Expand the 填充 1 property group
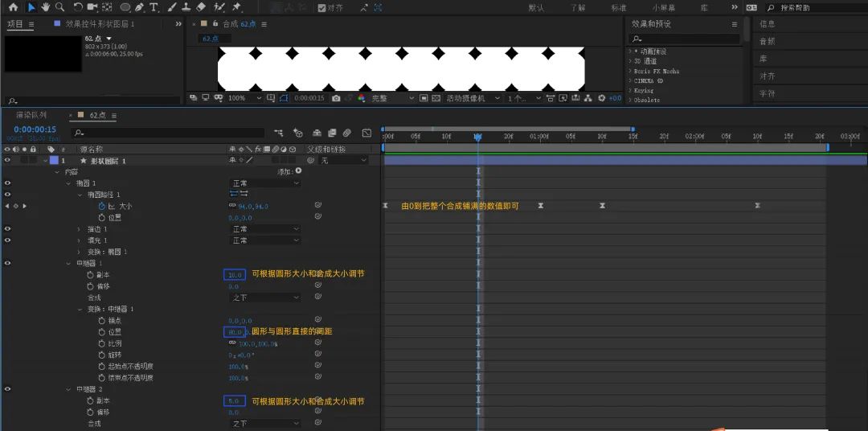The width and height of the screenshot is (868, 431). pos(80,240)
